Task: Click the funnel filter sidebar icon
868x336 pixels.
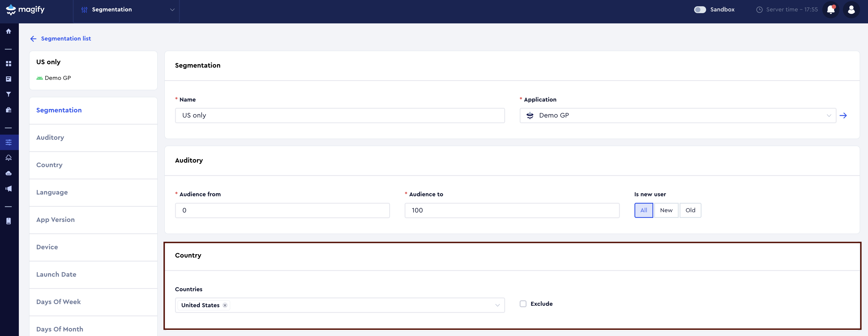Action: tap(9, 94)
